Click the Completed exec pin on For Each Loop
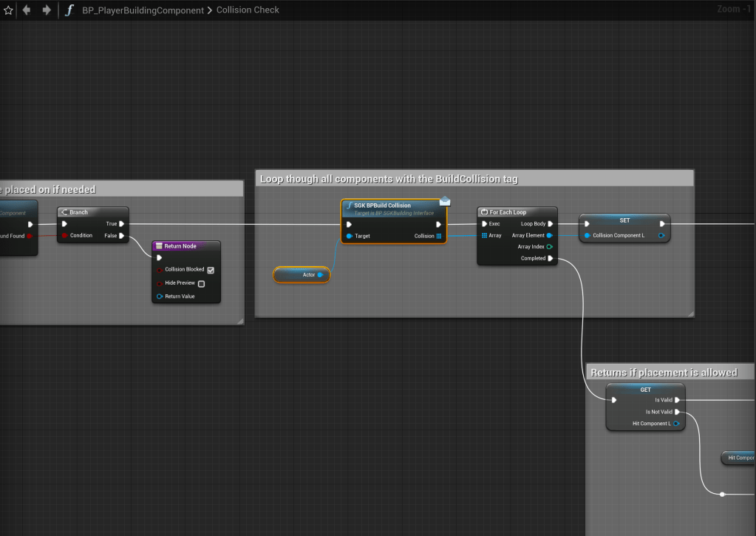The height and width of the screenshot is (536, 756). pyautogui.click(x=551, y=259)
